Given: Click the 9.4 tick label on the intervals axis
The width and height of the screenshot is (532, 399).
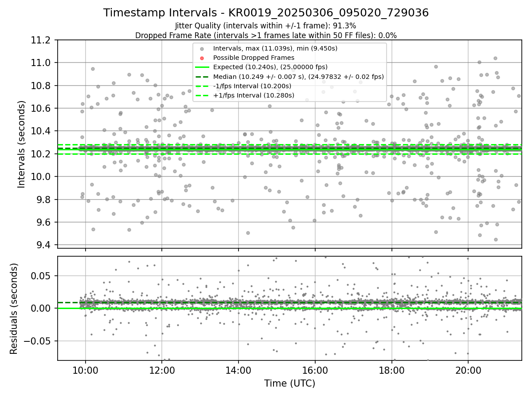Looking at the screenshot, I should [44, 245].
